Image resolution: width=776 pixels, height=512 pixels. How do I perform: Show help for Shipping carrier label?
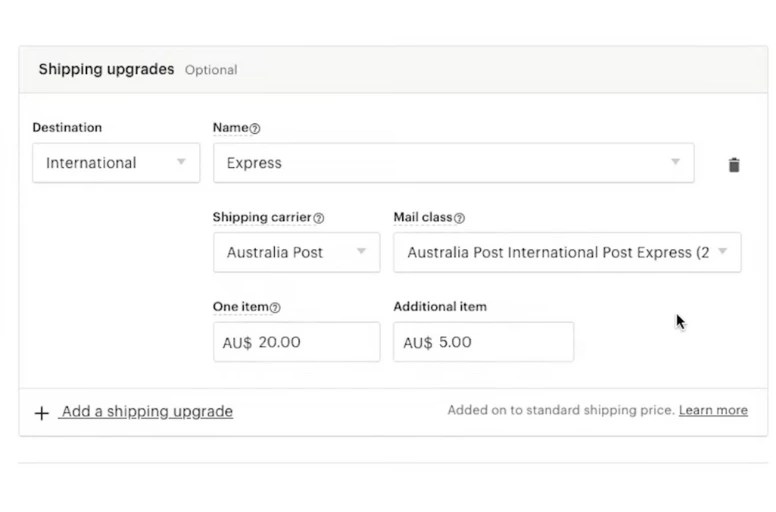pos(319,218)
